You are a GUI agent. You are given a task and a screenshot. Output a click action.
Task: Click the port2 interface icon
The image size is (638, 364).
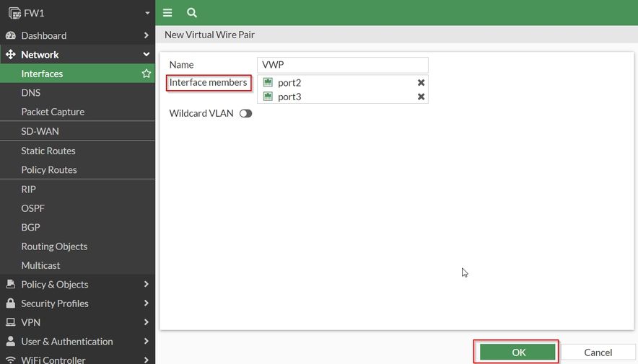coord(268,82)
